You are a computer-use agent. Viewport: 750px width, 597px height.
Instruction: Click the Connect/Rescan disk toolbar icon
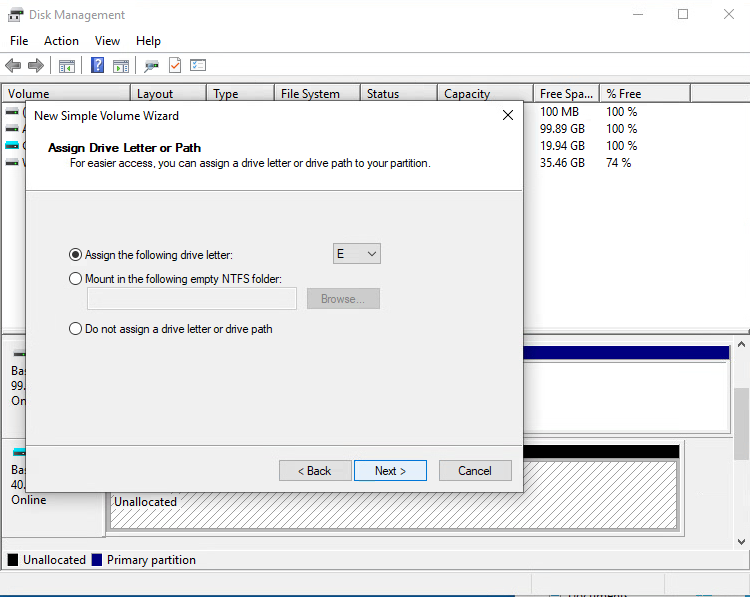pos(152,66)
